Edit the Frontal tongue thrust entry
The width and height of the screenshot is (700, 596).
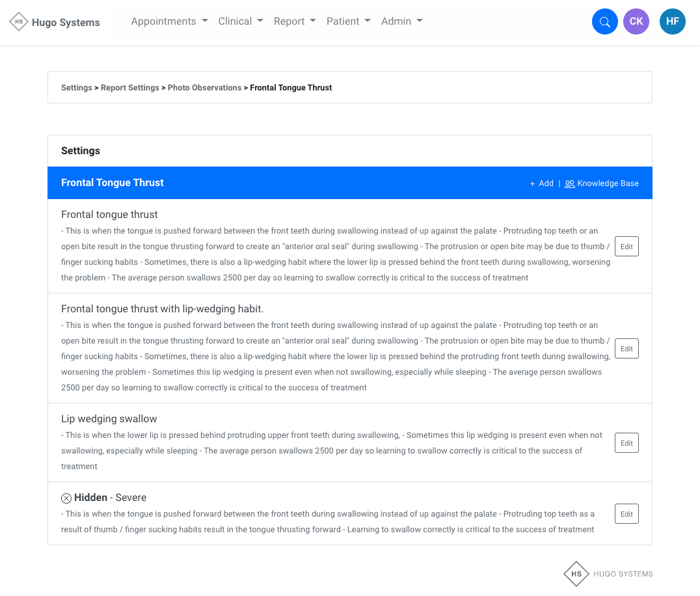[x=626, y=247]
